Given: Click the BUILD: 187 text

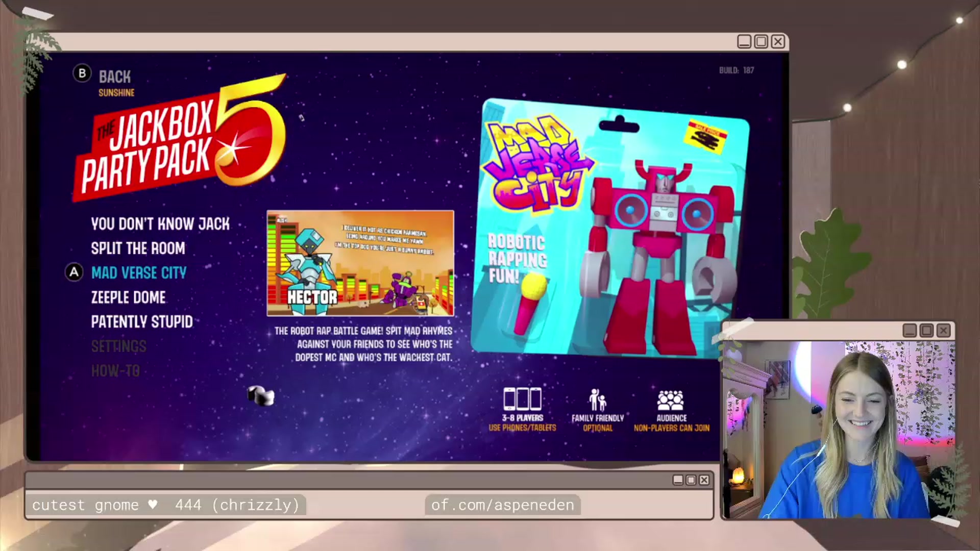Looking at the screenshot, I should click(737, 70).
